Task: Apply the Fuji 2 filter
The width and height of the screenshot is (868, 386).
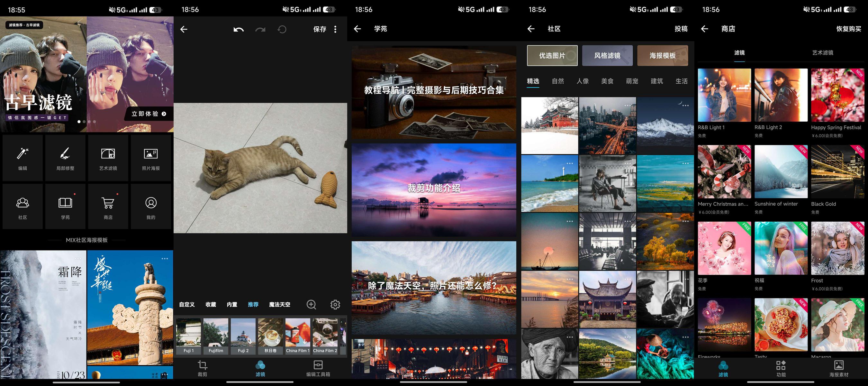Action: click(x=243, y=336)
